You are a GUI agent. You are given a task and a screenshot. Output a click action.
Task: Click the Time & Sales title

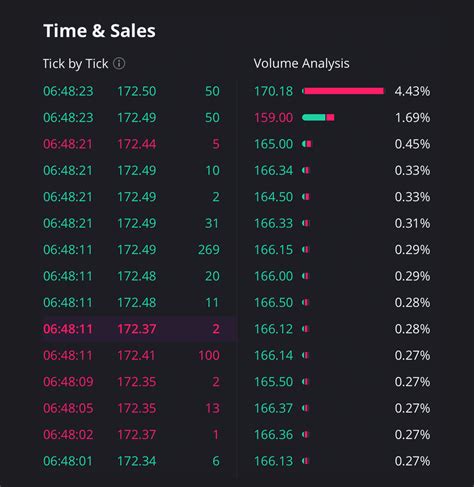pos(99,31)
